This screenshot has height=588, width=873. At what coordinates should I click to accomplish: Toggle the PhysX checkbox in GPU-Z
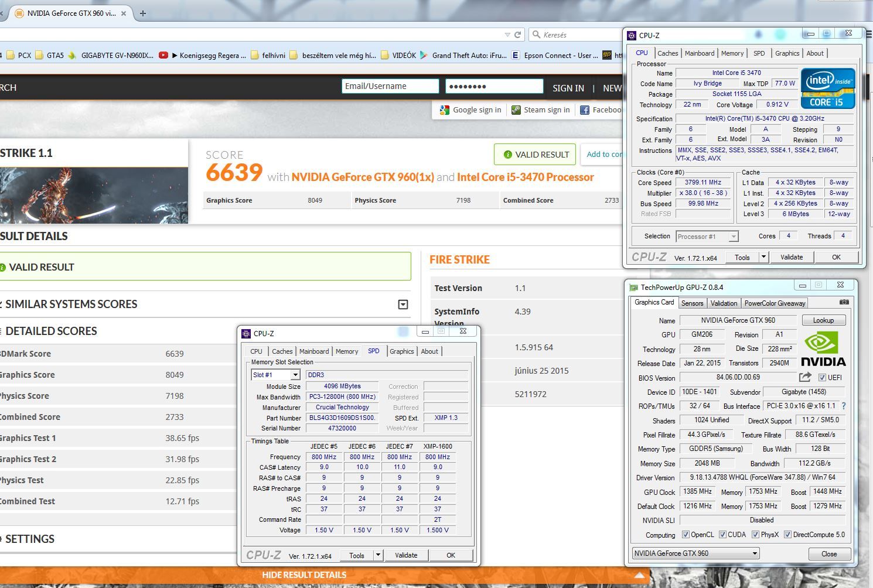pyautogui.click(x=755, y=535)
